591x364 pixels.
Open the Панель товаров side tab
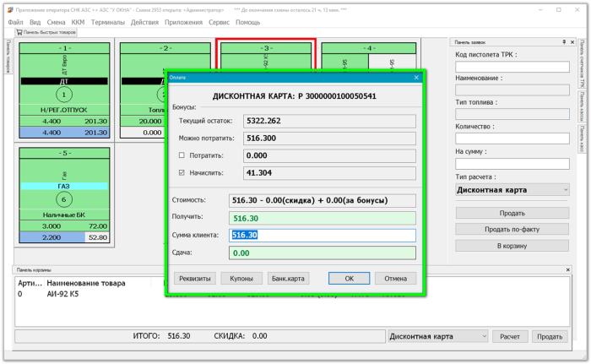(x=8, y=57)
